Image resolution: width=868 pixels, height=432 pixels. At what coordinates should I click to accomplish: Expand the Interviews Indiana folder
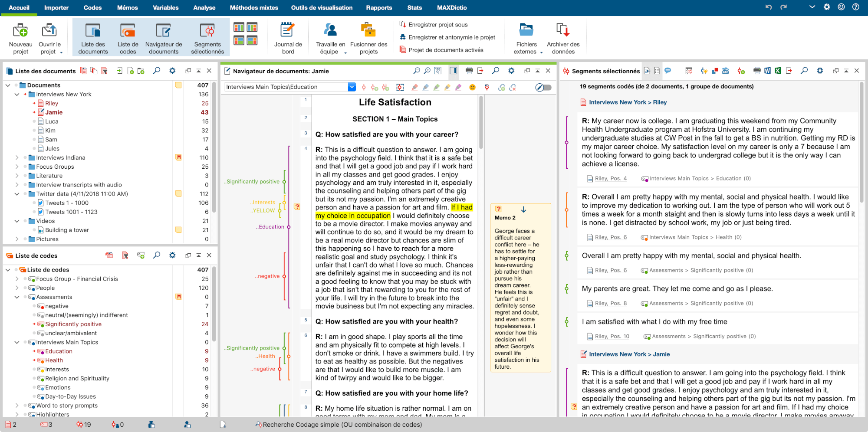pyautogui.click(x=16, y=157)
